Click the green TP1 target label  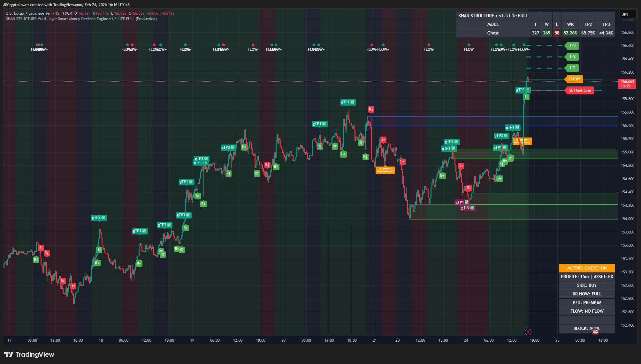pyautogui.click(x=572, y=68)
